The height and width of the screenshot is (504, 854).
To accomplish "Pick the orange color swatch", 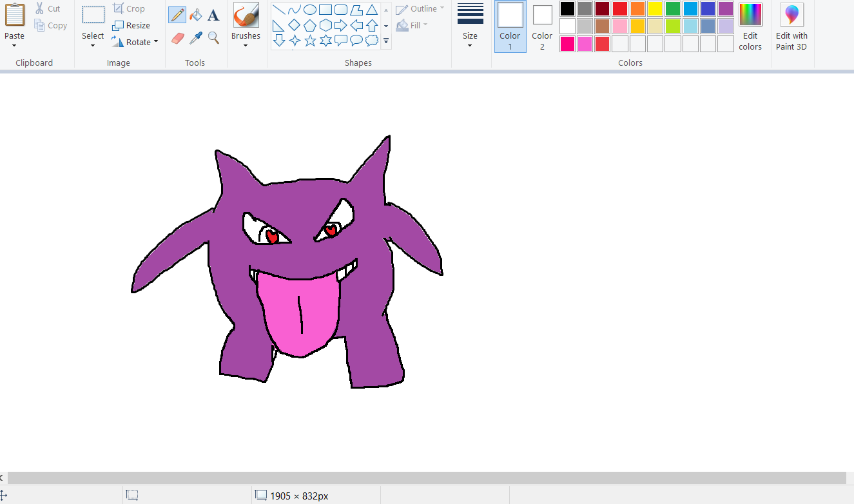I will click(x=637, y=8).
